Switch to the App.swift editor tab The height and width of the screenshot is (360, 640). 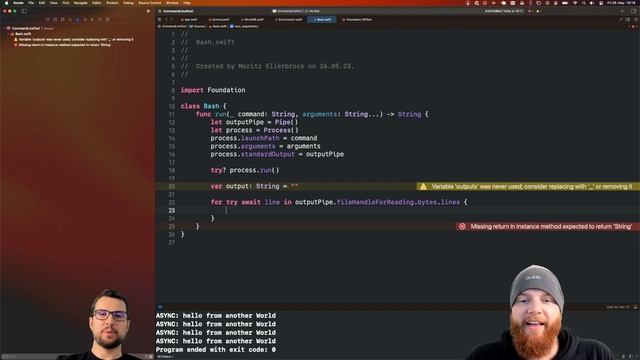point(189,20)
